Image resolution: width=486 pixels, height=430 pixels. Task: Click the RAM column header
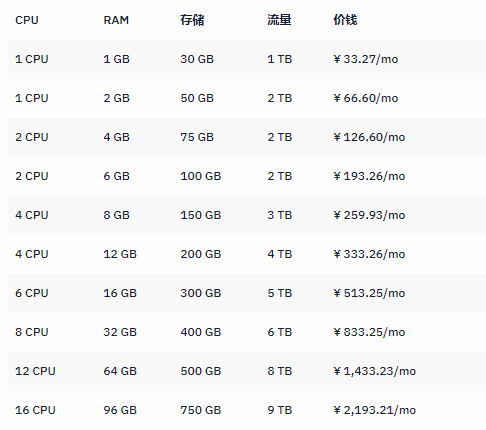pyautogui.click(x=116, y=20)
